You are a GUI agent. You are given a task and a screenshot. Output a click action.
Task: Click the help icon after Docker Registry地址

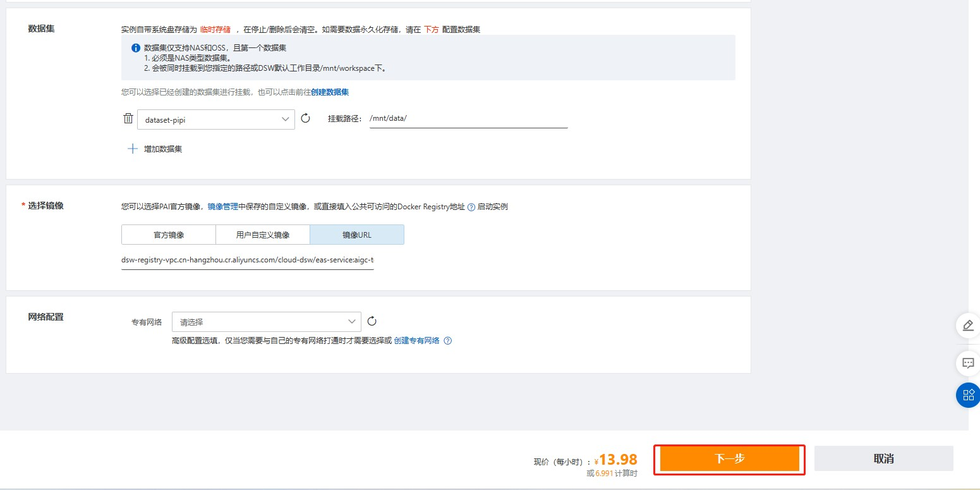471,207
